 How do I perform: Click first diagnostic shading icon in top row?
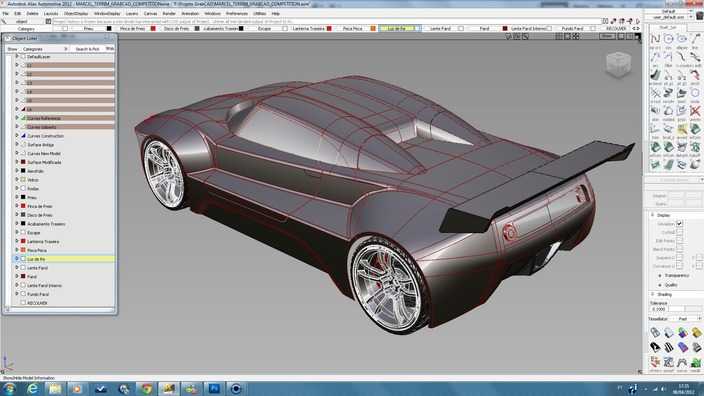pyautogui.click(x=655, y=332)
